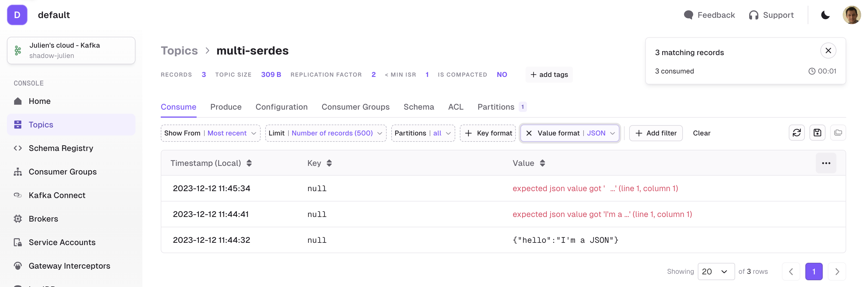
Task: Open the Feedback link
Action: pyautogui.click(x=709, y=15)
